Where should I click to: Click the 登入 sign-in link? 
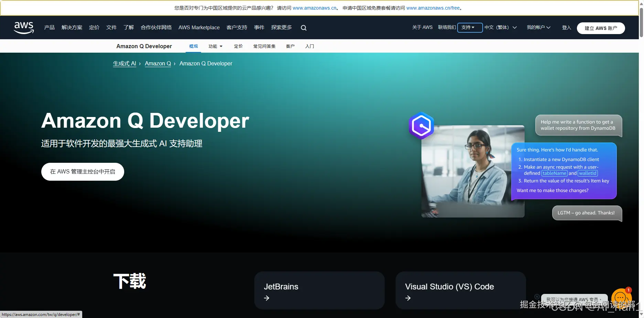click(567, 28)
